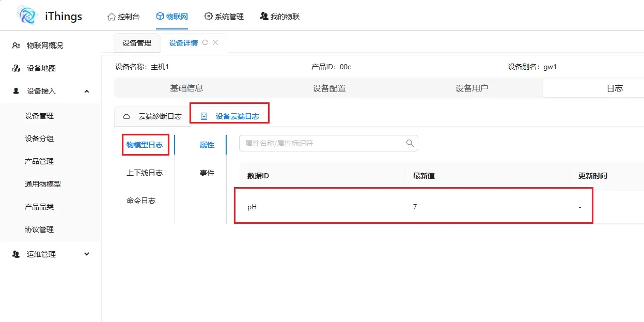Go to 产品管理 in the sidebar
This screenshot has height=322, width=644.
coord(39,161)
